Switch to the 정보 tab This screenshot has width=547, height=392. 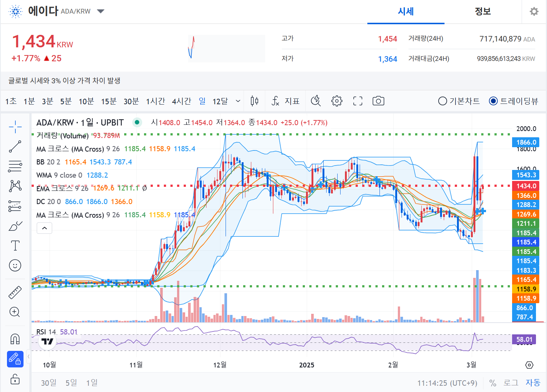pyautogui.click(x=483, y=11)
